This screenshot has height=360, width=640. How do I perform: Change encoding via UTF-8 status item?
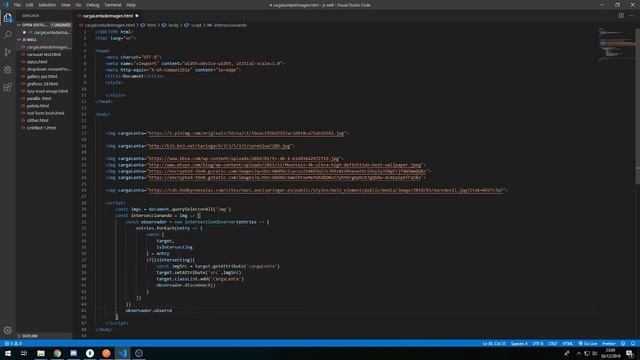(x=538, y=344)
